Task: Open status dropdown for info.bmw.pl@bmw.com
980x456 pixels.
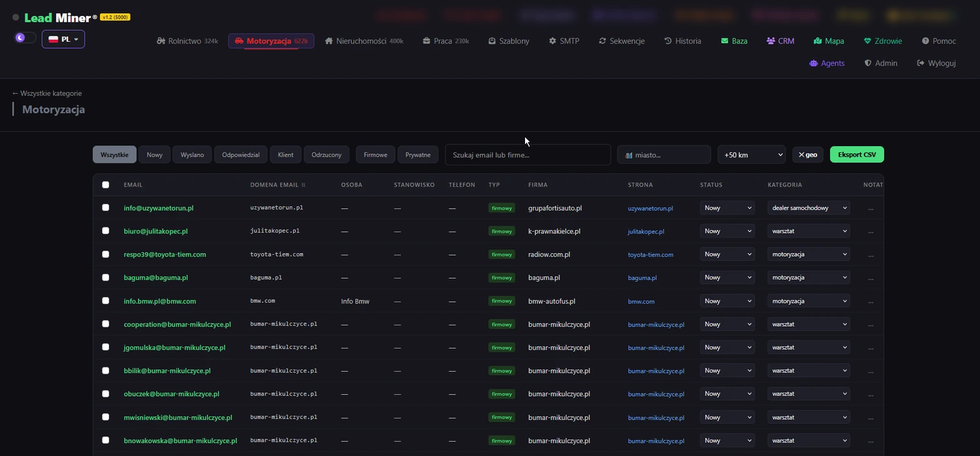Action: click(x=727, y=301)
